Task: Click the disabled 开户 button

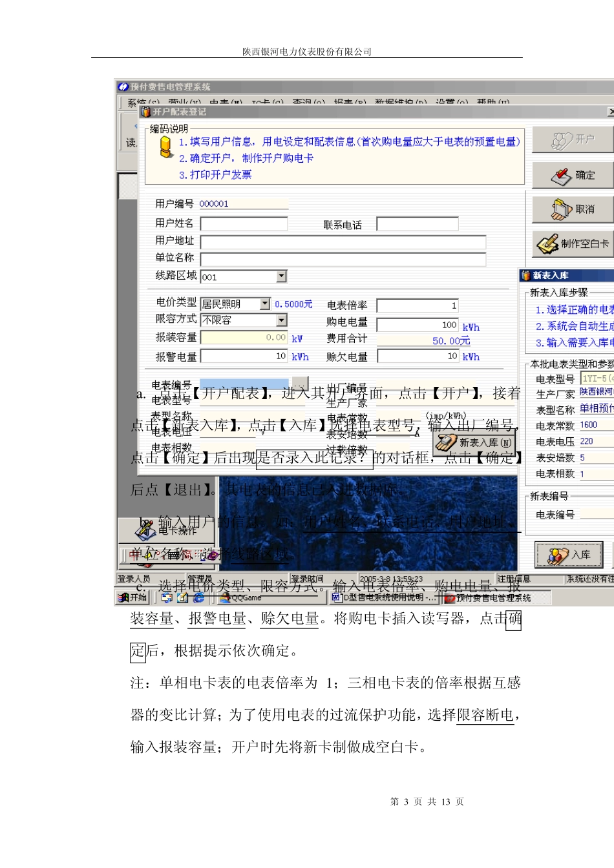Action: [573, 140]
